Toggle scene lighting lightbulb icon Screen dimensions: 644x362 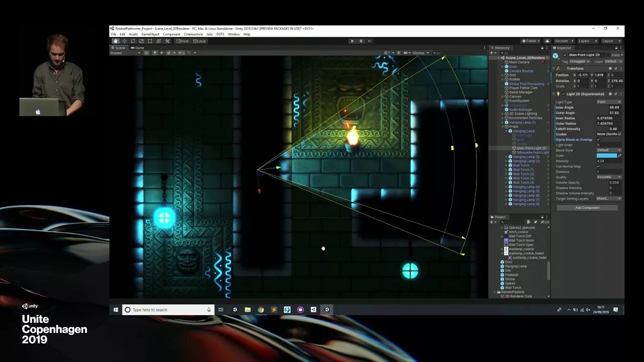(155, 53)
